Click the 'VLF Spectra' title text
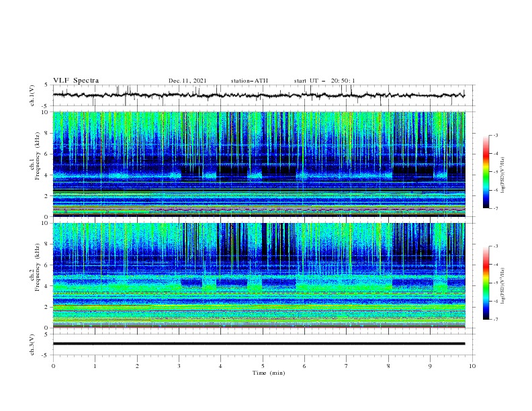532x411 pixels. [76, 81]
